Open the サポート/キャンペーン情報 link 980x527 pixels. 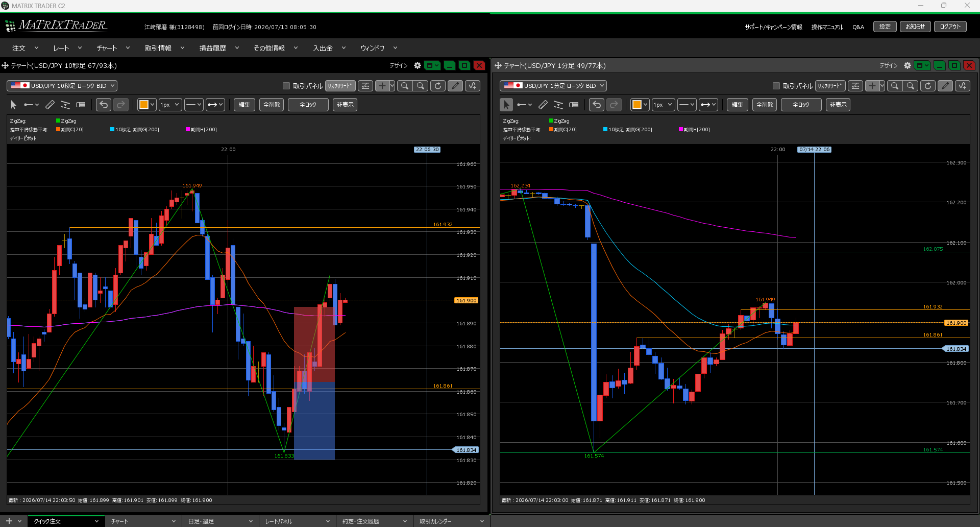point(773,27)
